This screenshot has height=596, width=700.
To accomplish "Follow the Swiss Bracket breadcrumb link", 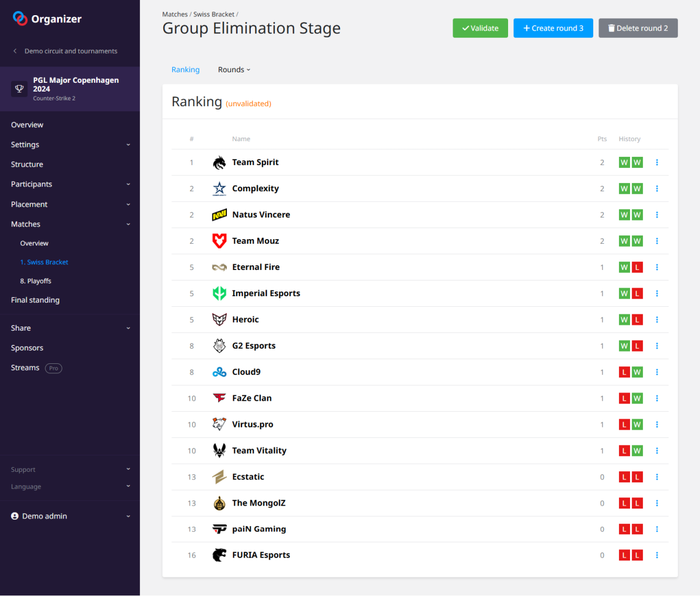I will [213, 15].
